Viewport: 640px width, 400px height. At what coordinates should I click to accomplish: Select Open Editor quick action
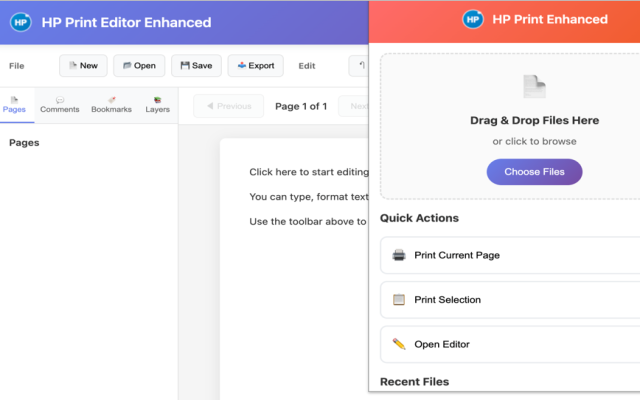(510, 344)
